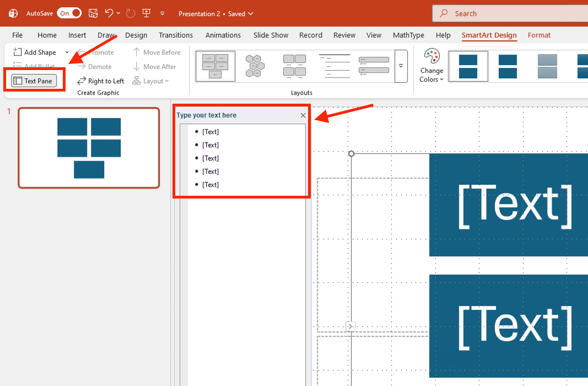
Task: Click the third [Text] bullet in text pane
Action: [x=211, y=158]
